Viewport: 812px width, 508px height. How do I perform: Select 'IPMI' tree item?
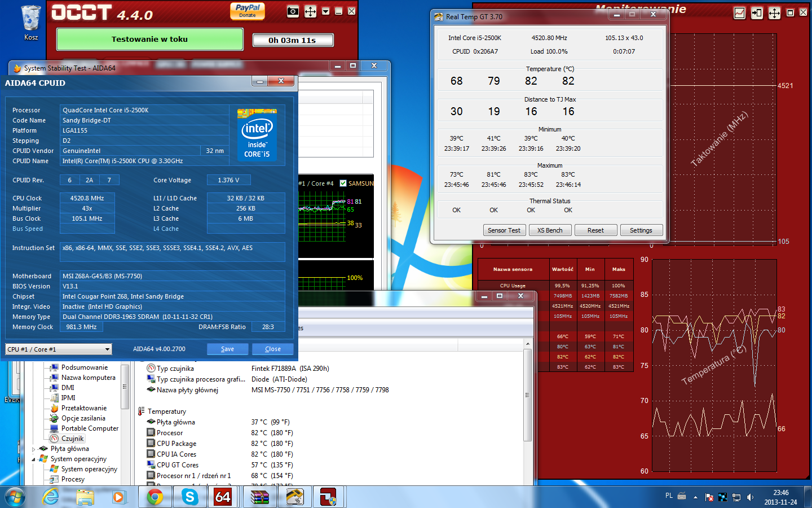(x=68, y=398)
